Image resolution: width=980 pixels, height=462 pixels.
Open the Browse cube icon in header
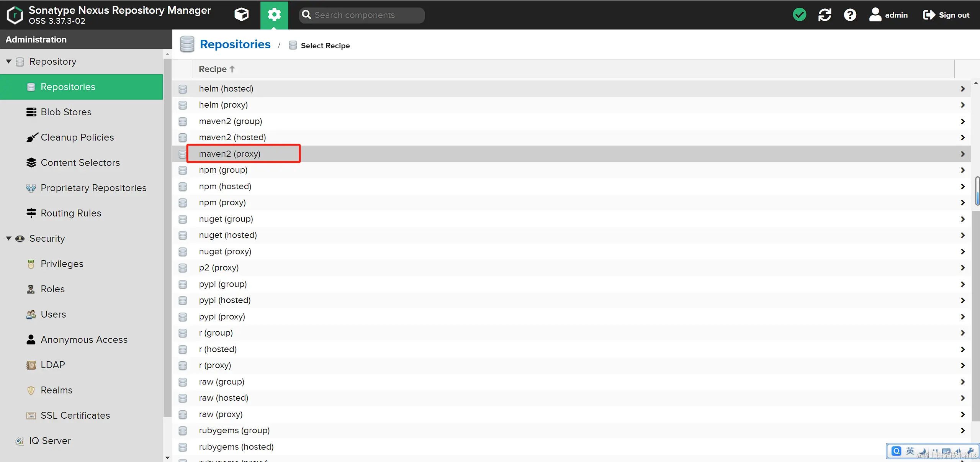click(241, 15)
